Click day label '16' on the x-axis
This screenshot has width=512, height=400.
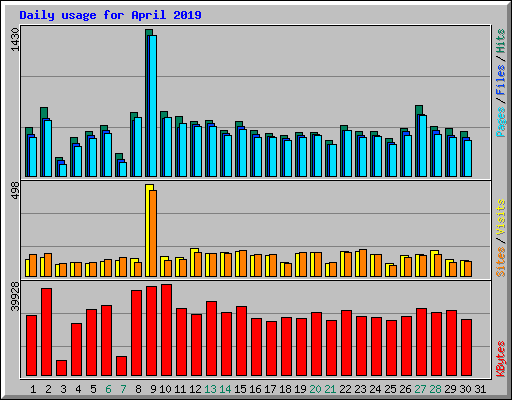(255, 389)
